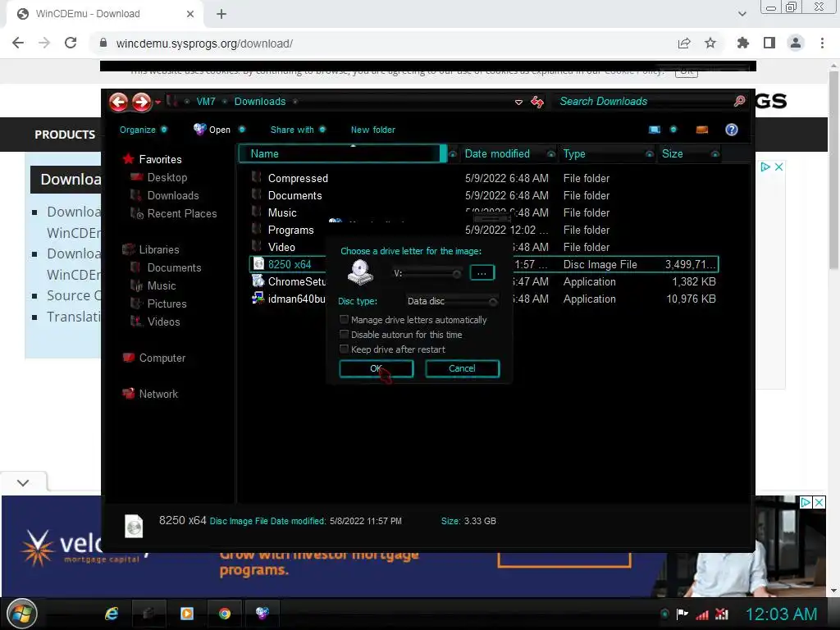Click the volume tray icon beside network
The image size is (840, 630).
722,614
